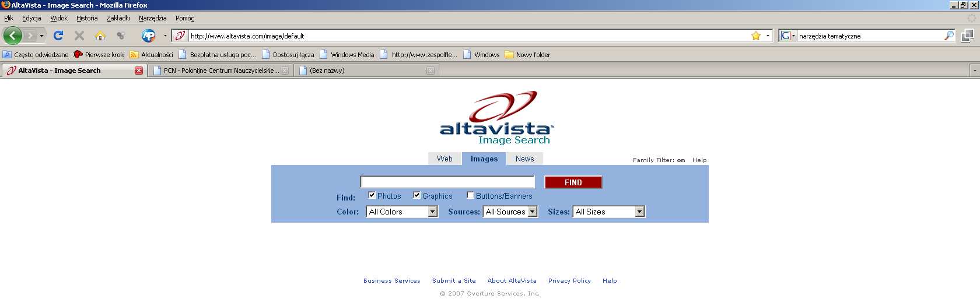This screenshot has width=980, height=306.
Task: Bookmark this page with the star
Action: click(756, 36)
